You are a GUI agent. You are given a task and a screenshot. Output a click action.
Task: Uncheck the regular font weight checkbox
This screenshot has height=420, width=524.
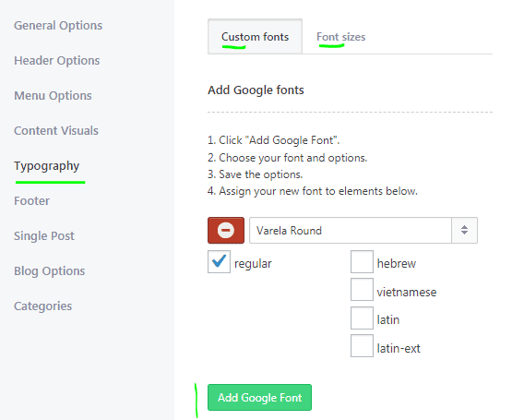pyautogui.click(x=219, y=261)
